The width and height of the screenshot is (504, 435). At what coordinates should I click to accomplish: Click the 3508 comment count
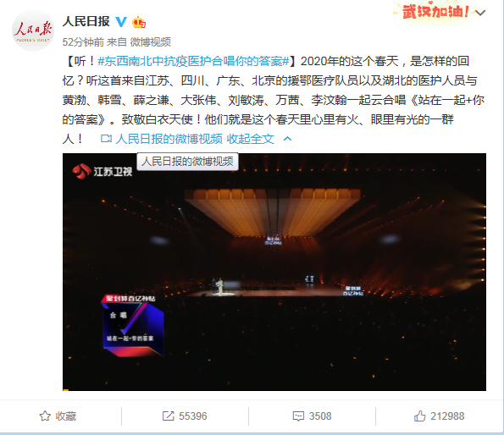[x=320, y=416]
